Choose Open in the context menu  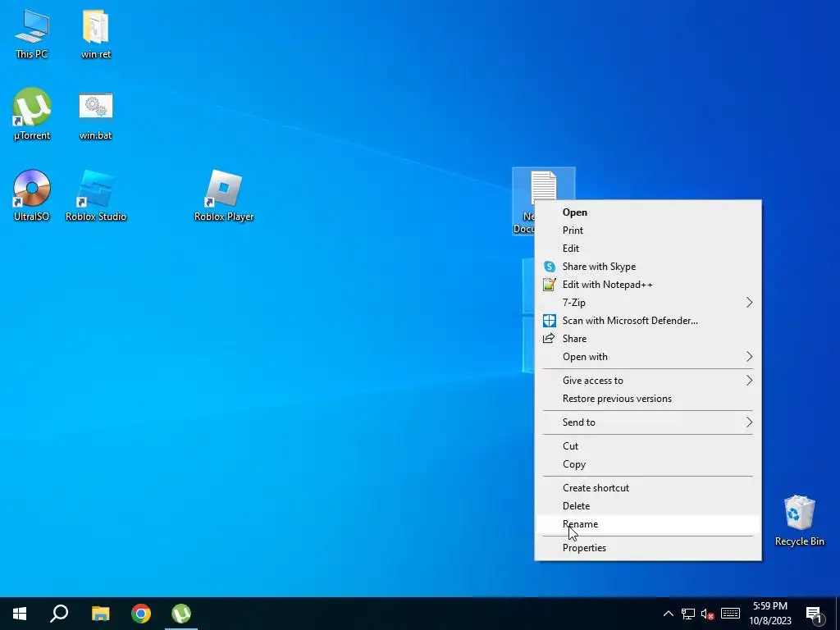[x=648, y=212]
